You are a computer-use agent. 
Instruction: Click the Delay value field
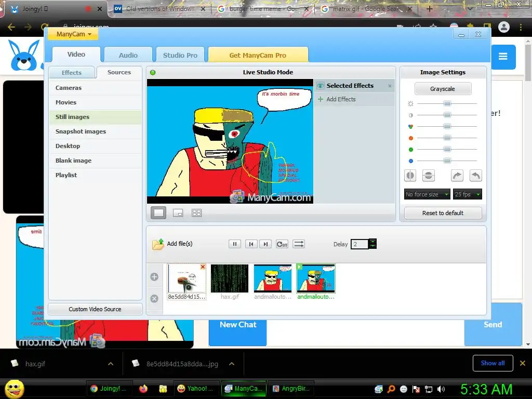[x=360, y=244]
